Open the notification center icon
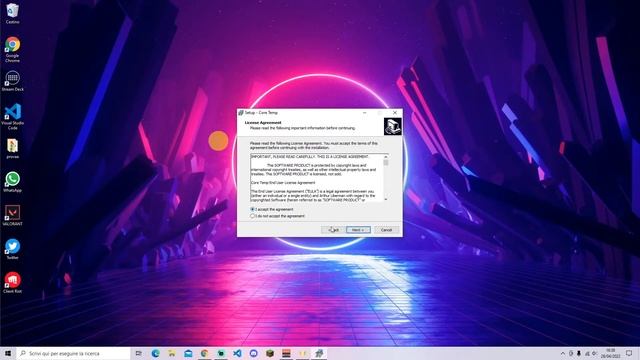640x360 pixels. (x=629, y=353)
